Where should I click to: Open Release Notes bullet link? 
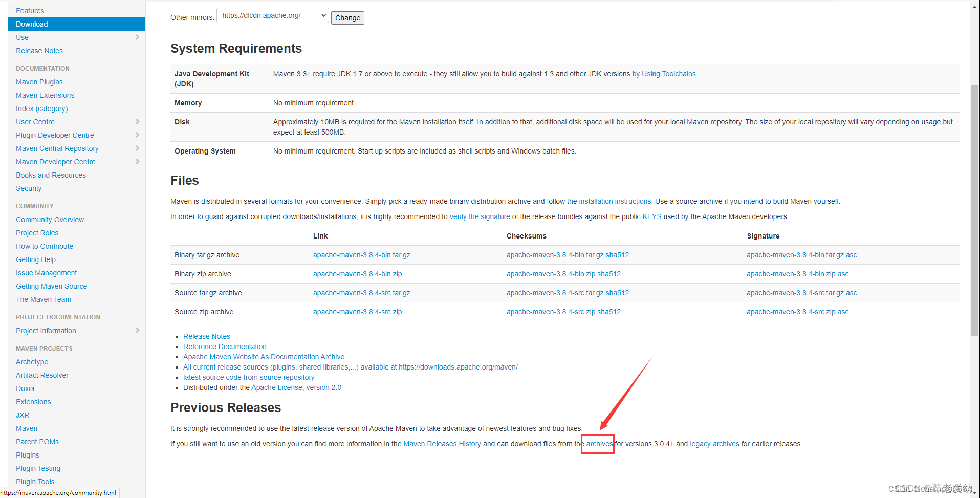pyautogui.click(x=207, y=336)
